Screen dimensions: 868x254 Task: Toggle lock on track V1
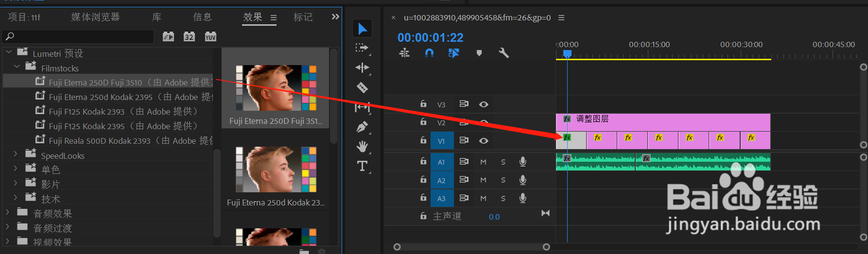pyautogui.click(x=423, y=140)
